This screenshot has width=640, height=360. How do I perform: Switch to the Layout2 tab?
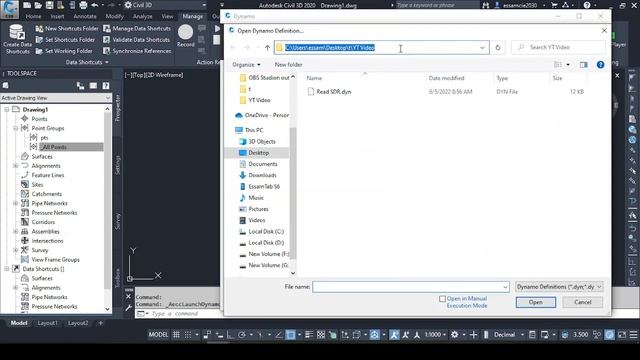coord(78,323)
